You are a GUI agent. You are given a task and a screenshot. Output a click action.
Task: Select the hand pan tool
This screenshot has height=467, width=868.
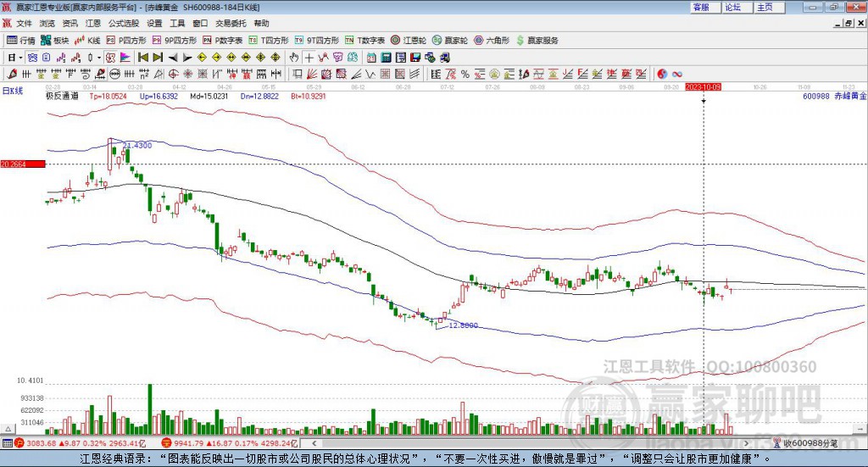pyautogui.click(x=294, y=58)
